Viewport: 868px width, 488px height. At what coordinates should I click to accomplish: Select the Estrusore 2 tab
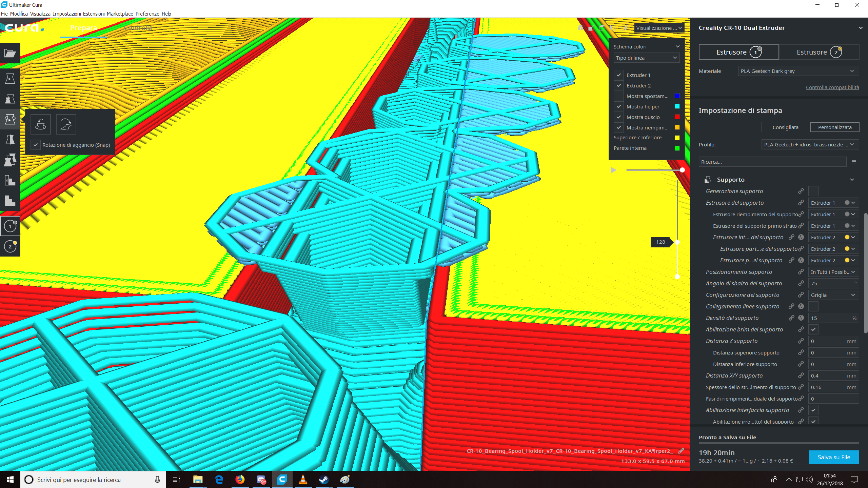click(819, 52)
